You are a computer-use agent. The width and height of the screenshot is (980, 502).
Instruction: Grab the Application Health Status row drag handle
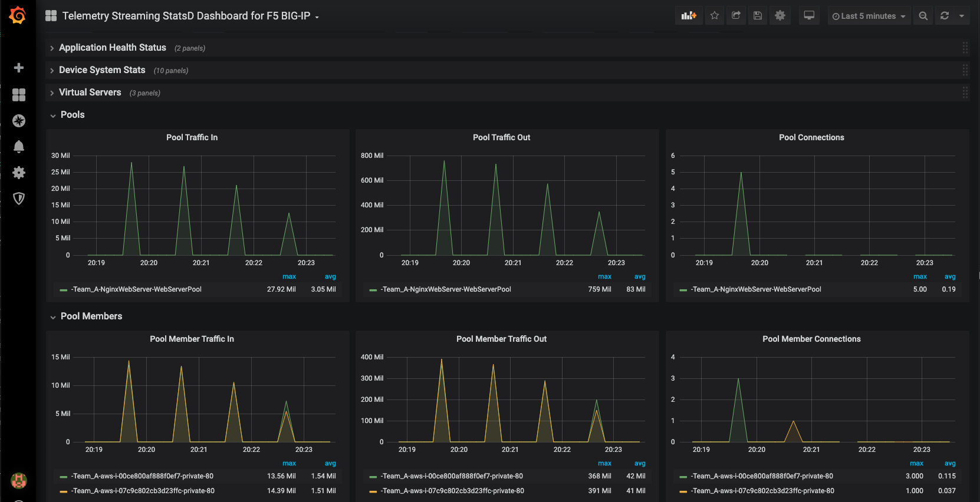(965, 48)
